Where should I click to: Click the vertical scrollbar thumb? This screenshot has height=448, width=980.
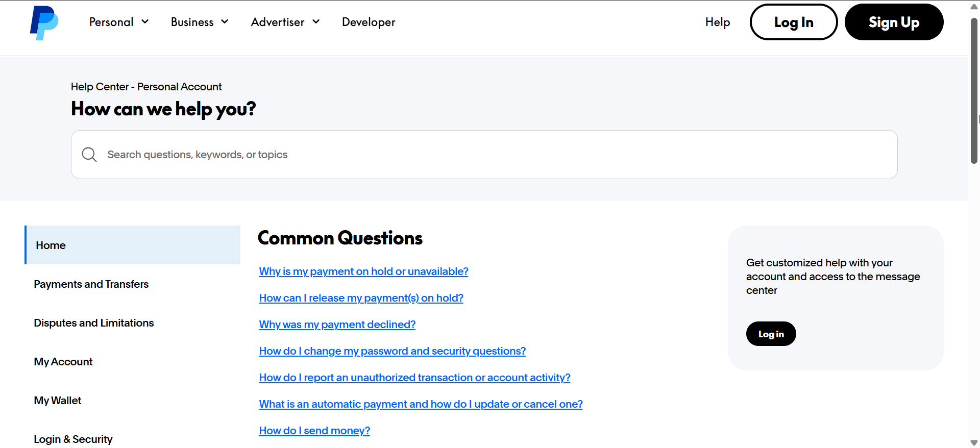click(x=974, y=91)
